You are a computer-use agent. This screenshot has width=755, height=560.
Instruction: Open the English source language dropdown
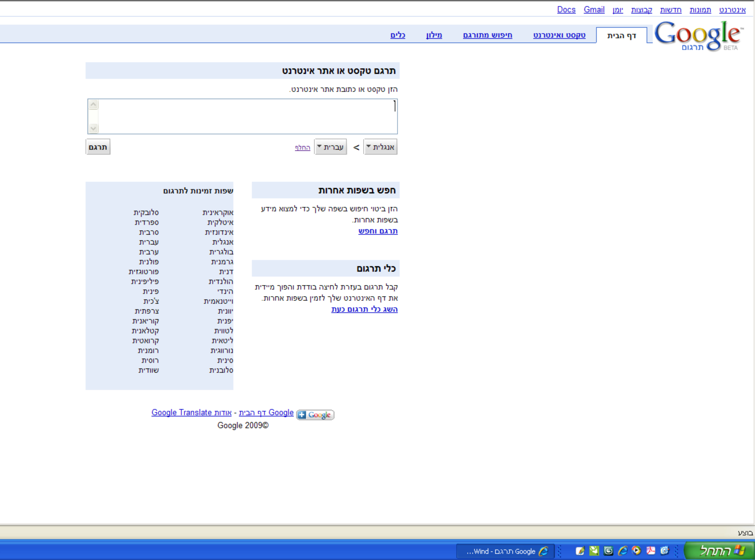(x=380, y=147)
